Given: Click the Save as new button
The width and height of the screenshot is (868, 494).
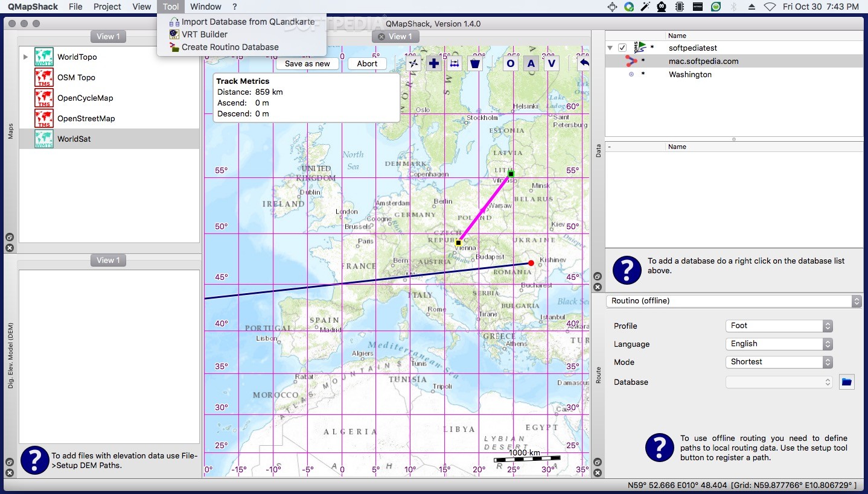Looking at the screenshot, I should 307,63.
